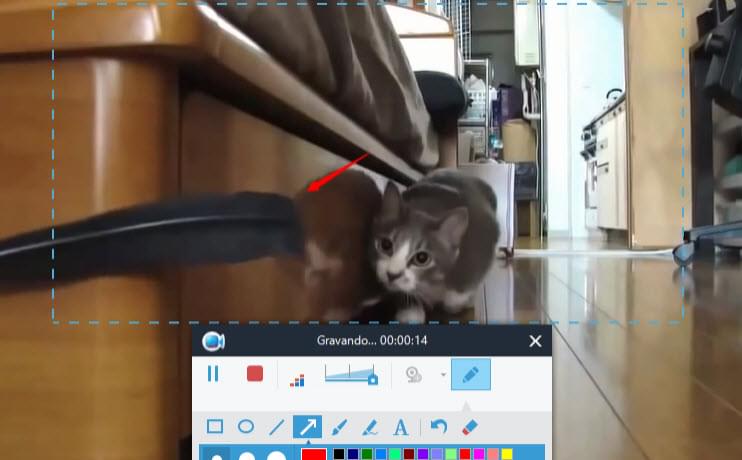Close the recording toolbar window

click(535, 342)
